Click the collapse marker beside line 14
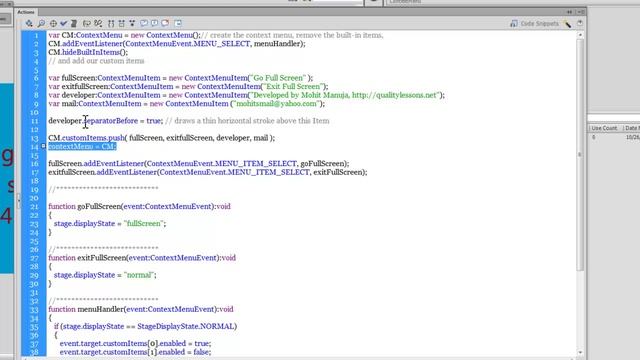 (x=43, y=146)
